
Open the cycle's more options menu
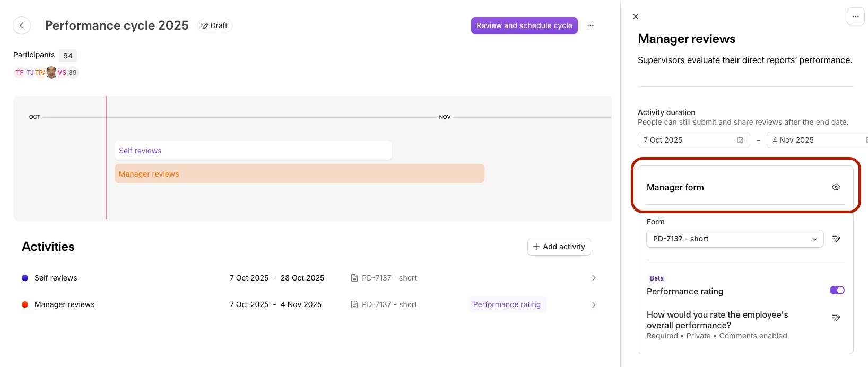pyautogui.click(x=591, y=25)
